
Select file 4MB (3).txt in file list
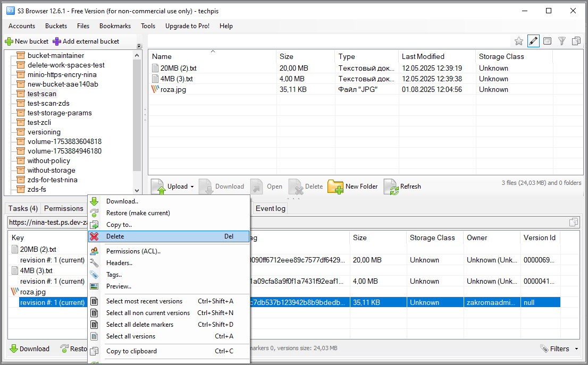click(177, 79)
